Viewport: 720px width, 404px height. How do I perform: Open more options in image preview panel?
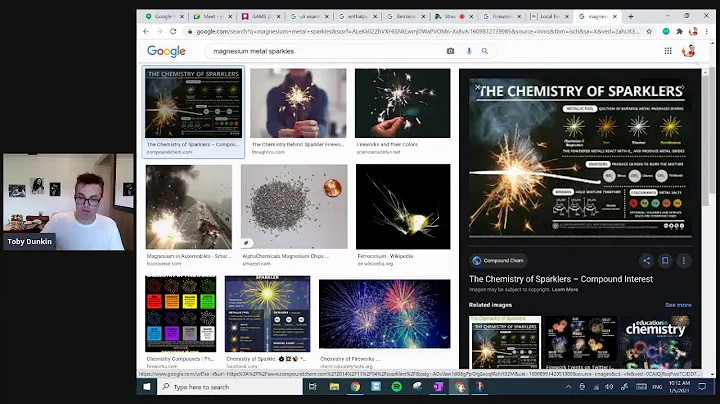pyautogui.click(x=684, y=261)
